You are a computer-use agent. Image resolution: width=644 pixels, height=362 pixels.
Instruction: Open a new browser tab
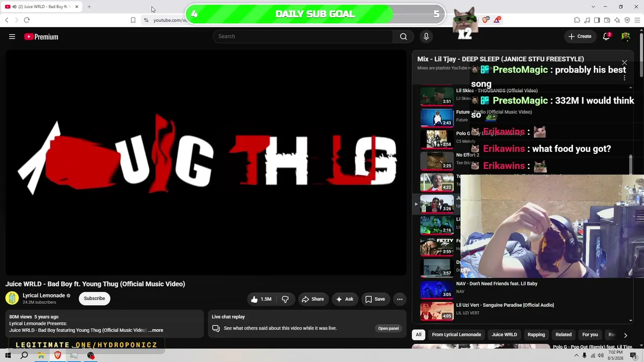[x=89, y=7]
